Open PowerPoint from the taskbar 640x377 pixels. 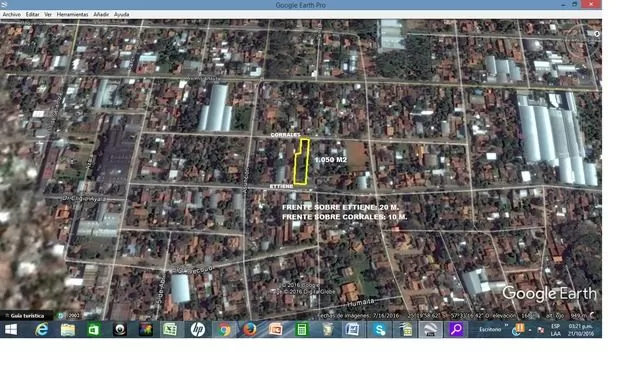click(276, 329)
